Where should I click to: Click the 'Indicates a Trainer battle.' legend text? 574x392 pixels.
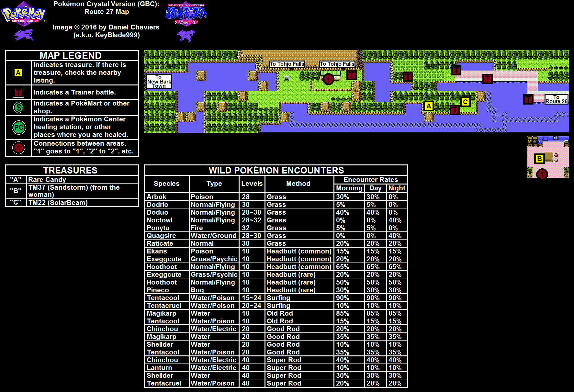pos(75,92)
